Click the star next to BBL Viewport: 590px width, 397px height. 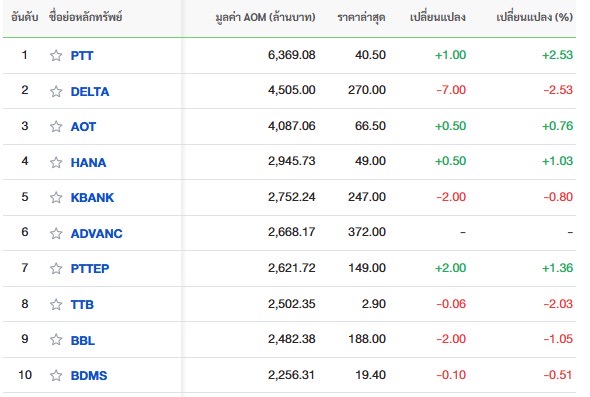pyautogui.click(x=56, y=340)
